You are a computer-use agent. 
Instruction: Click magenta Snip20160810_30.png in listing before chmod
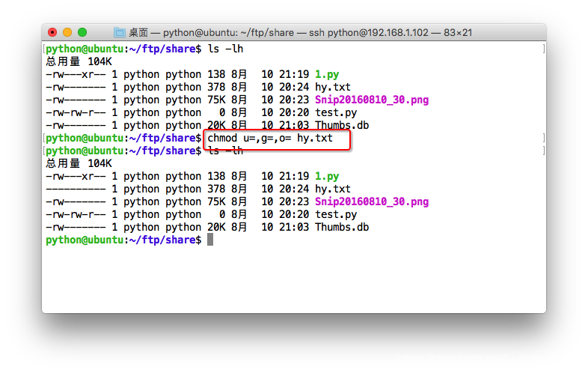point(372,100)
